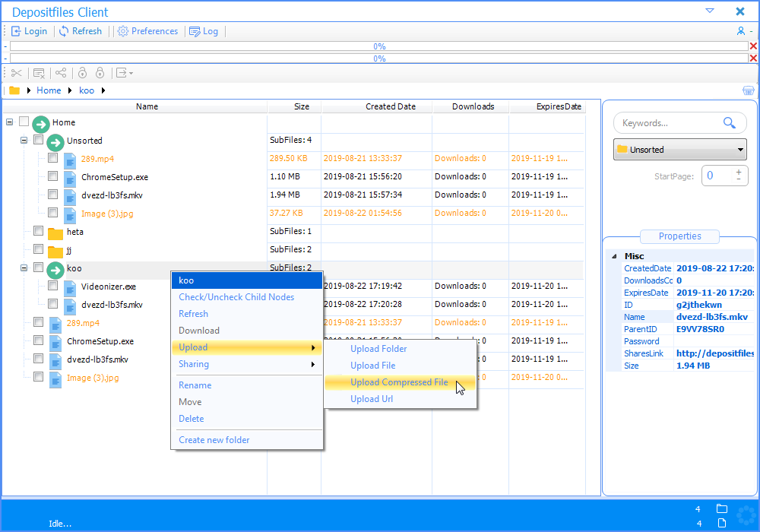This screenshot has width=760, height=532.
Task: Click the breadcrumb folder icon
Action: pos(14,90)
